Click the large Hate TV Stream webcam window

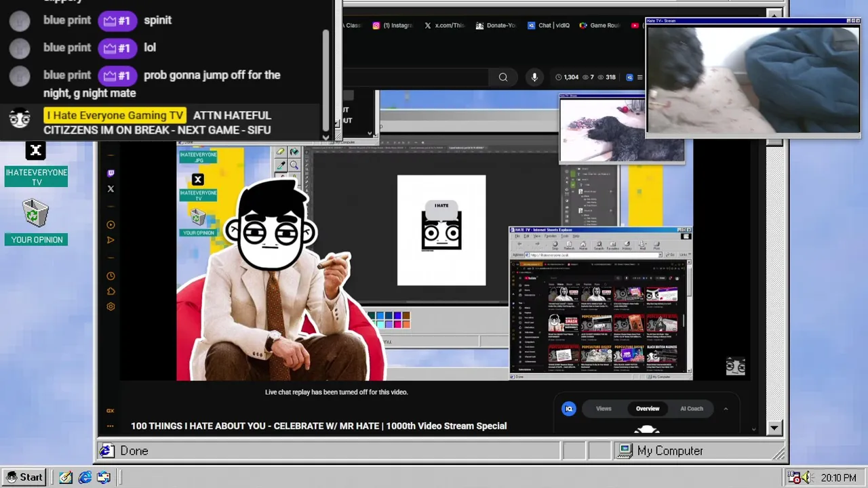coord(753,79)
